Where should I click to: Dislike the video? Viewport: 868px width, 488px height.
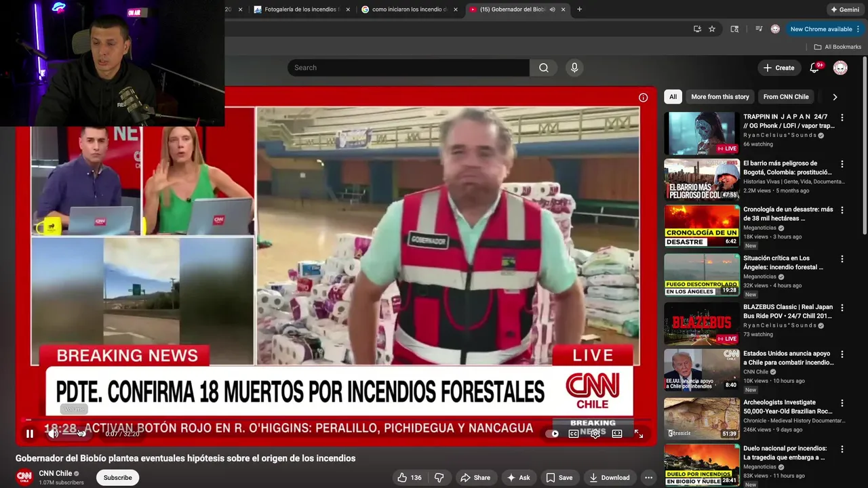pos(439,477)
